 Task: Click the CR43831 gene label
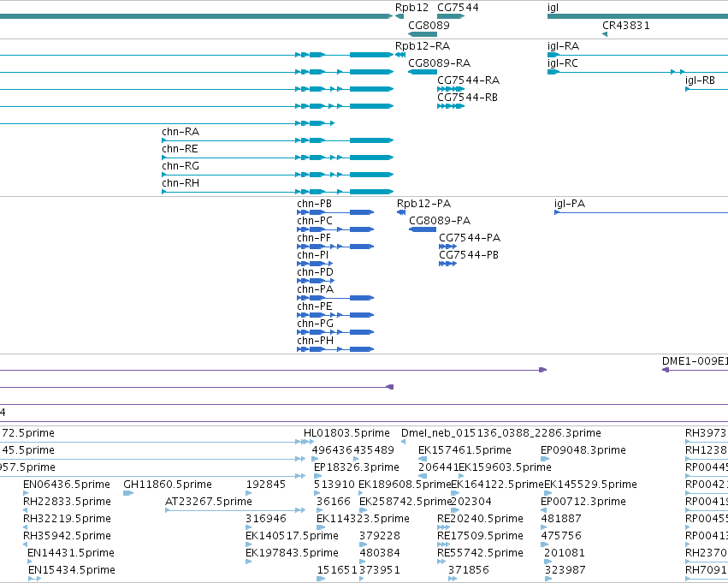point(625,26)
